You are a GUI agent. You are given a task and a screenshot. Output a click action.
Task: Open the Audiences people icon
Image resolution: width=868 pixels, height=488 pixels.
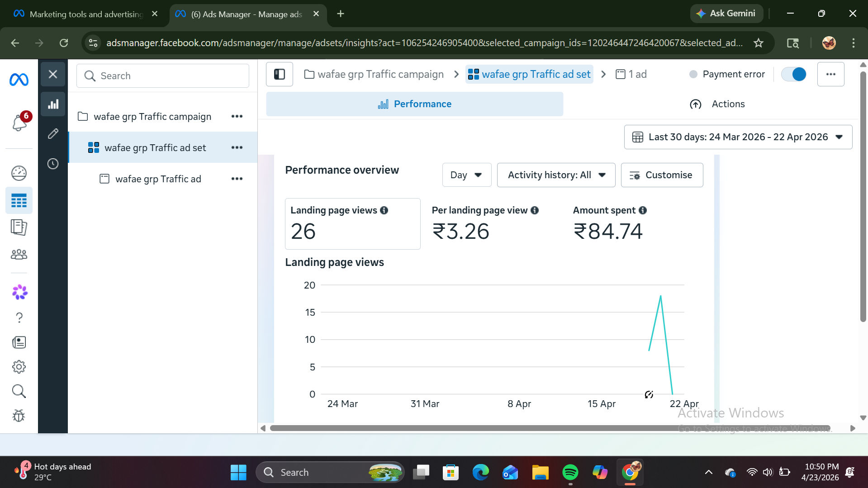pyautogui.click(x=19, y=254)
